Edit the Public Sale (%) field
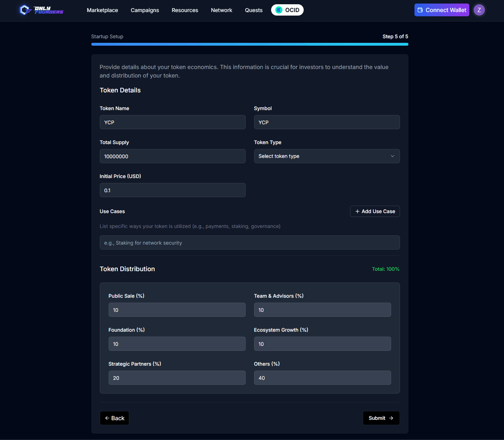This screenshot has width=504, height=440. tap(177, 310)
